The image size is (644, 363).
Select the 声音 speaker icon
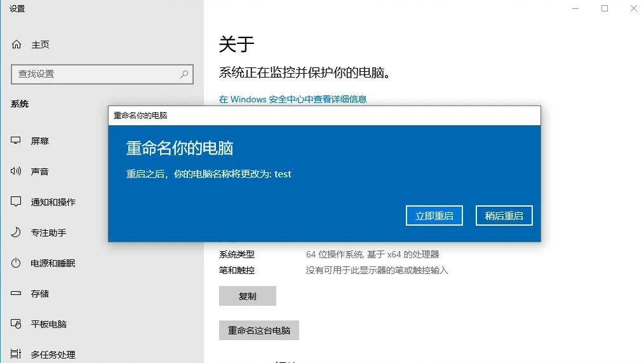(x=17, y=172)
